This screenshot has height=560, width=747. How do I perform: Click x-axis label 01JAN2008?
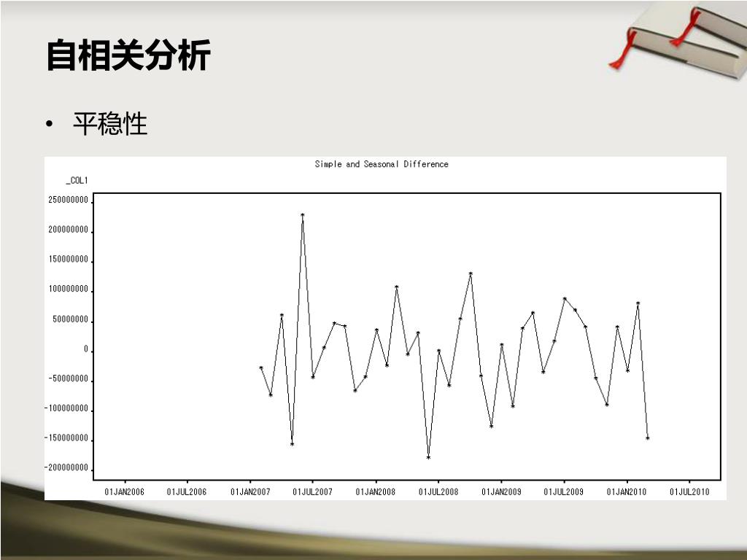[376, 492]
